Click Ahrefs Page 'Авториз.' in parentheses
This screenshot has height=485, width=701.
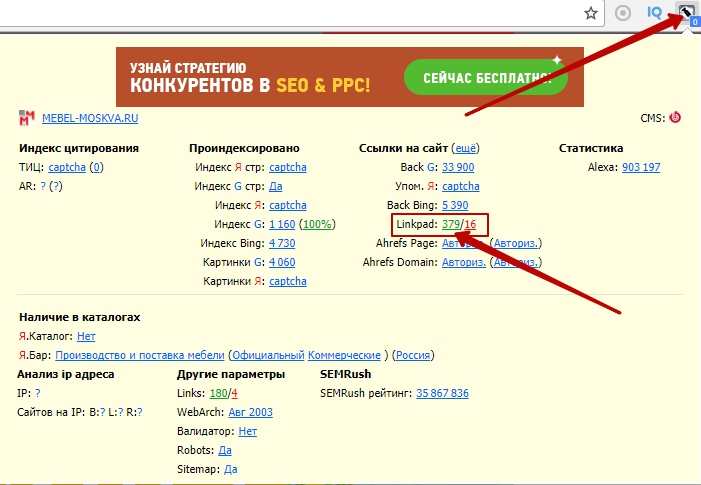515,243
